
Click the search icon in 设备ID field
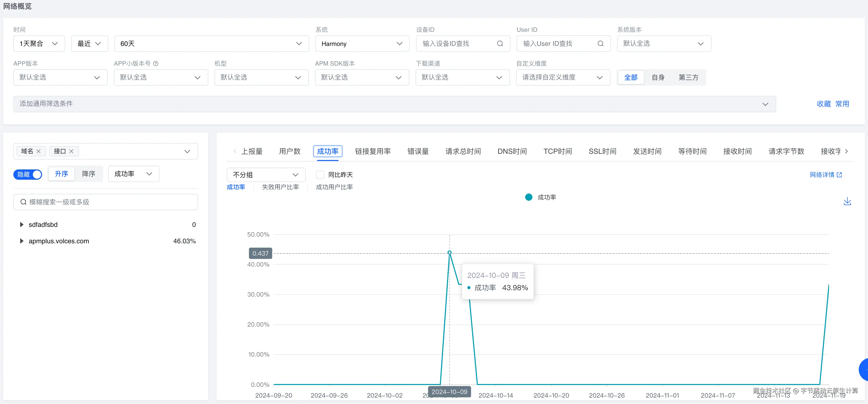click(500, 43)
